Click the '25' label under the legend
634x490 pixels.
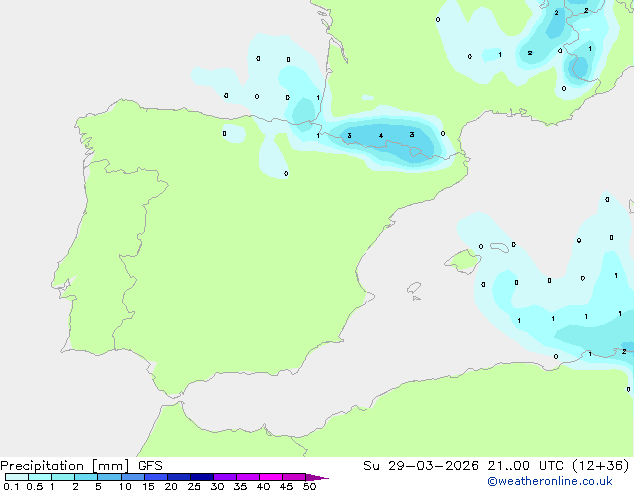(x=194, y=486)
